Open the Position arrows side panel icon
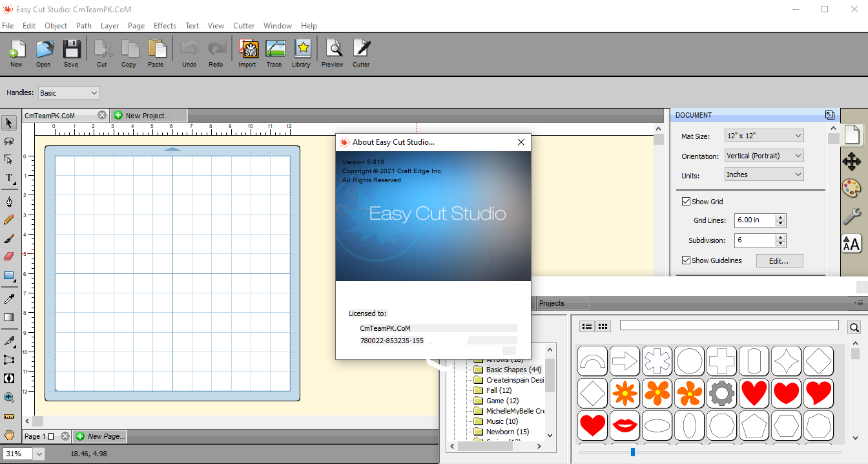This screenshot has height=464, width=868. point(852,162)
